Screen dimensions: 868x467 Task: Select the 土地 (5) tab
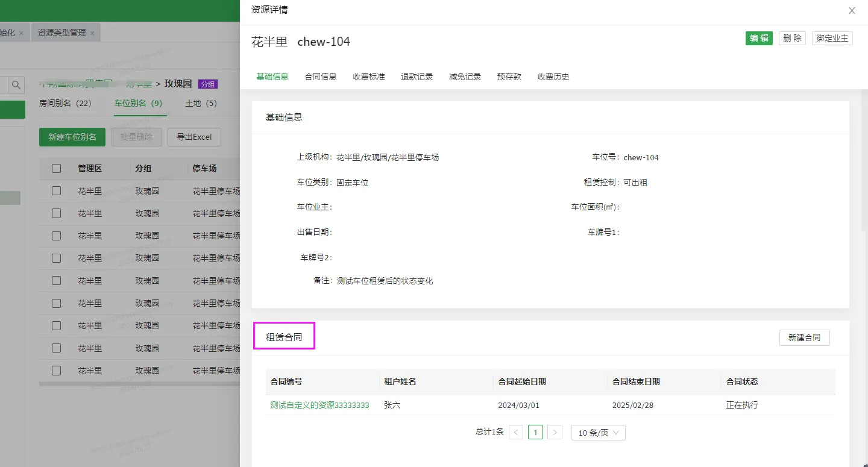(201, 103)
